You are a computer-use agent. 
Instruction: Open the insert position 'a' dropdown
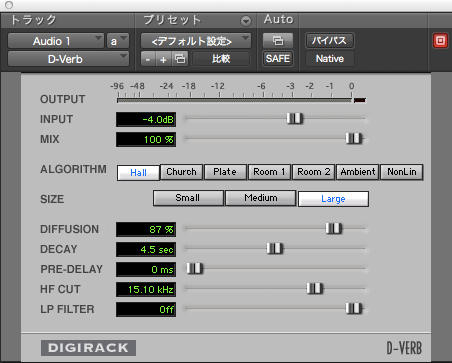117,41
